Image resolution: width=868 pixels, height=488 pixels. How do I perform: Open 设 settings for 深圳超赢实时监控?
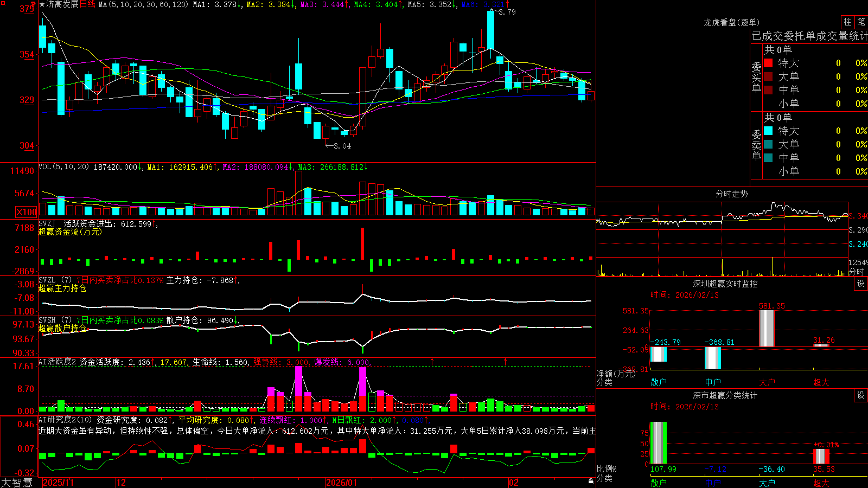(861, 284)
